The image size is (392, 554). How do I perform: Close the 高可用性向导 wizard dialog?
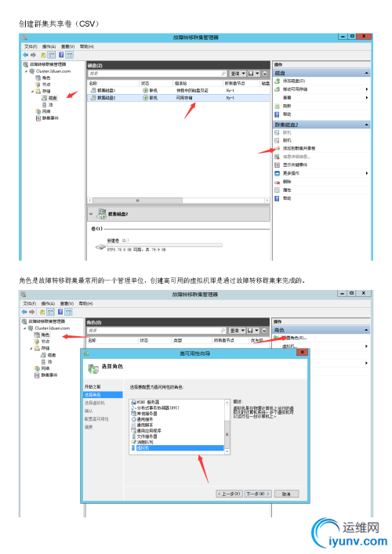[302, 353]
